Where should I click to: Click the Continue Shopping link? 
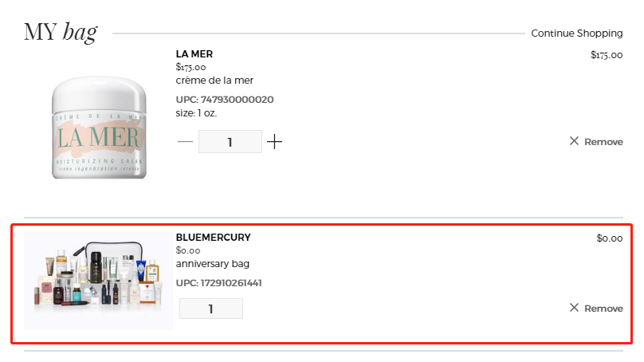pos(577,33)
